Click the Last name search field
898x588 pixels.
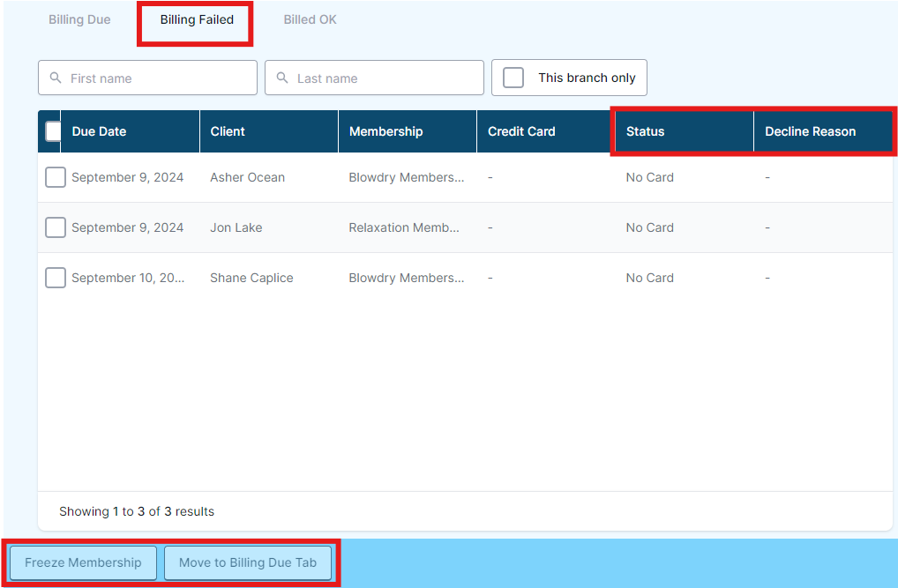tap(374, 78)
